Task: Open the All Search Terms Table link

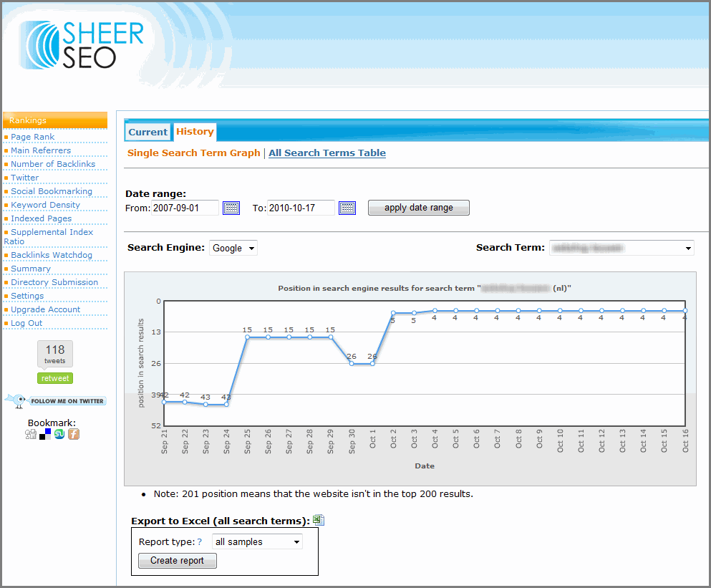Action: tap(327, 153)
